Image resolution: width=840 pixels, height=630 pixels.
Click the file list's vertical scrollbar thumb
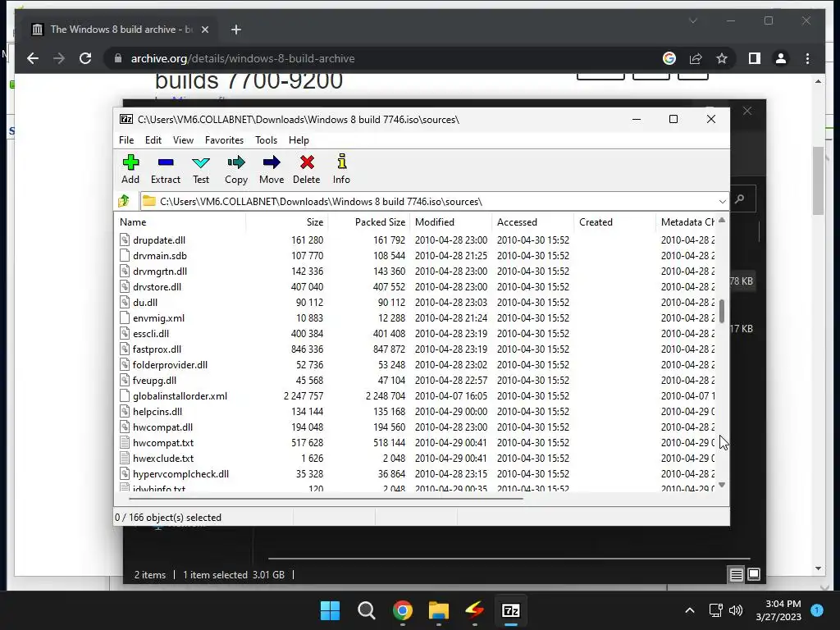tap(722, 311)
